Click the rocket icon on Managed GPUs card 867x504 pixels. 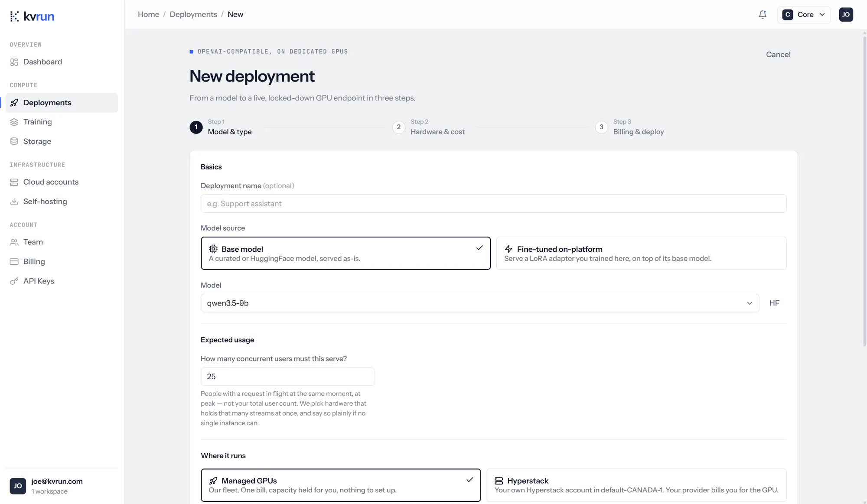point(213,481)
